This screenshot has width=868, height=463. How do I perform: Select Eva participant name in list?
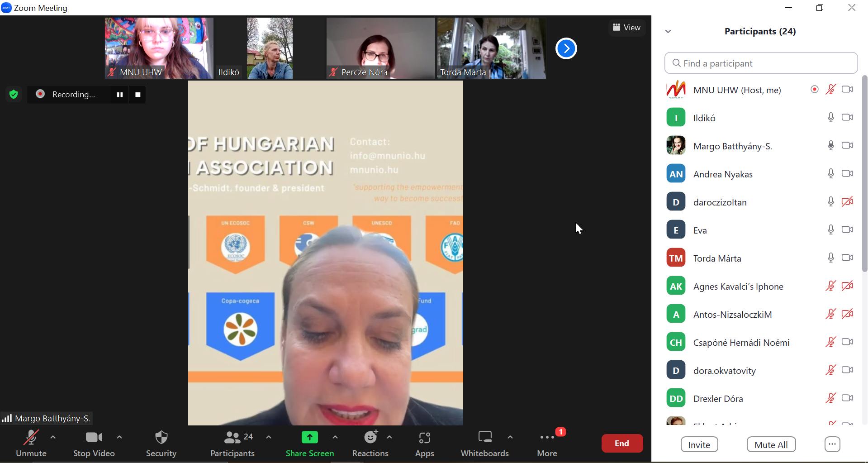click(700, 230)
